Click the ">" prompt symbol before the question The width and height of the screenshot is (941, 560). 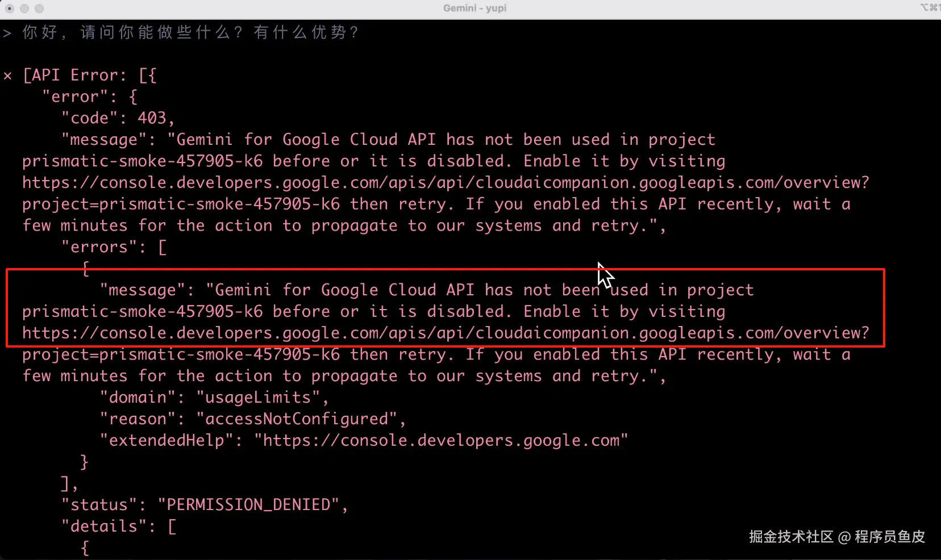(x=7, y=33)
